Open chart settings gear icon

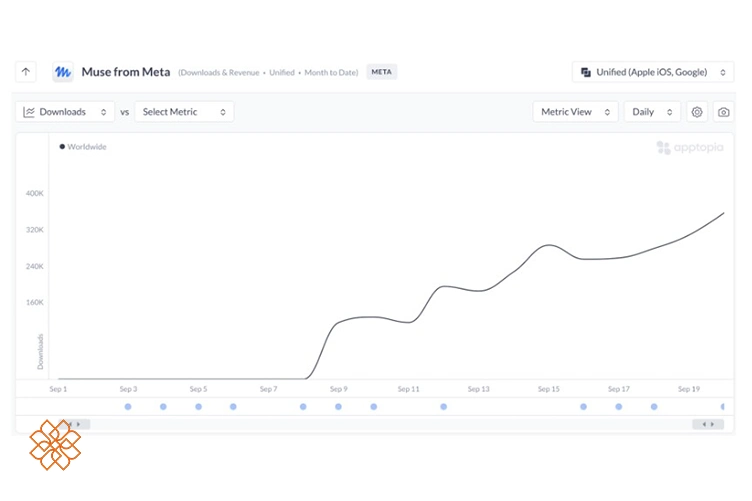pos(697,112)
